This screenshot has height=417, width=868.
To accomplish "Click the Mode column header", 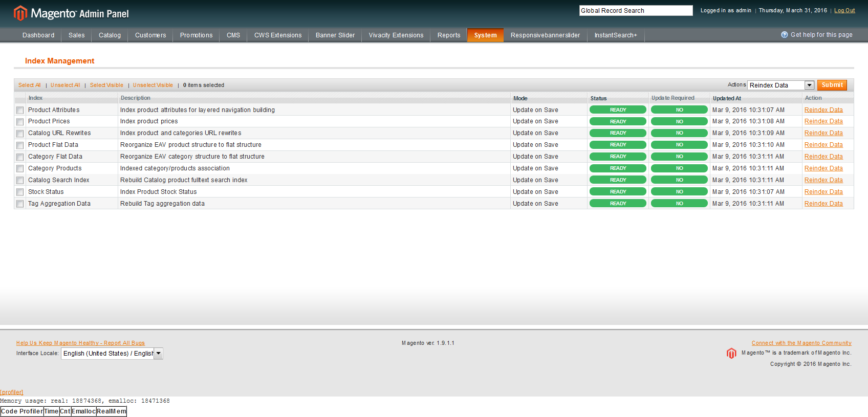I will pos(520,98).
